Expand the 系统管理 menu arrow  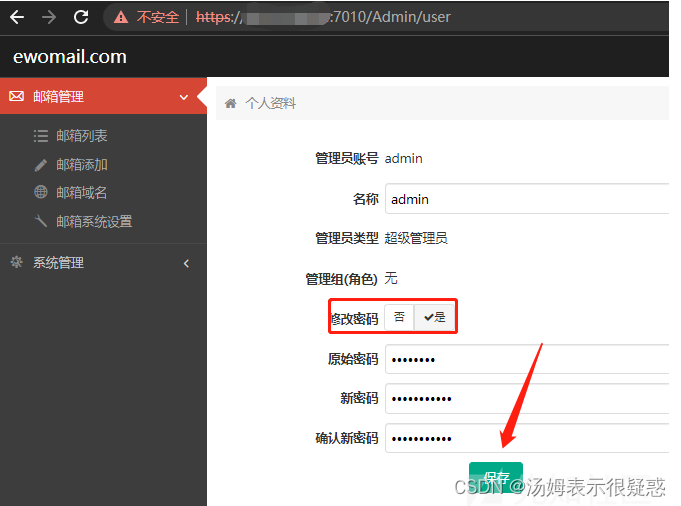click(186, 263)
